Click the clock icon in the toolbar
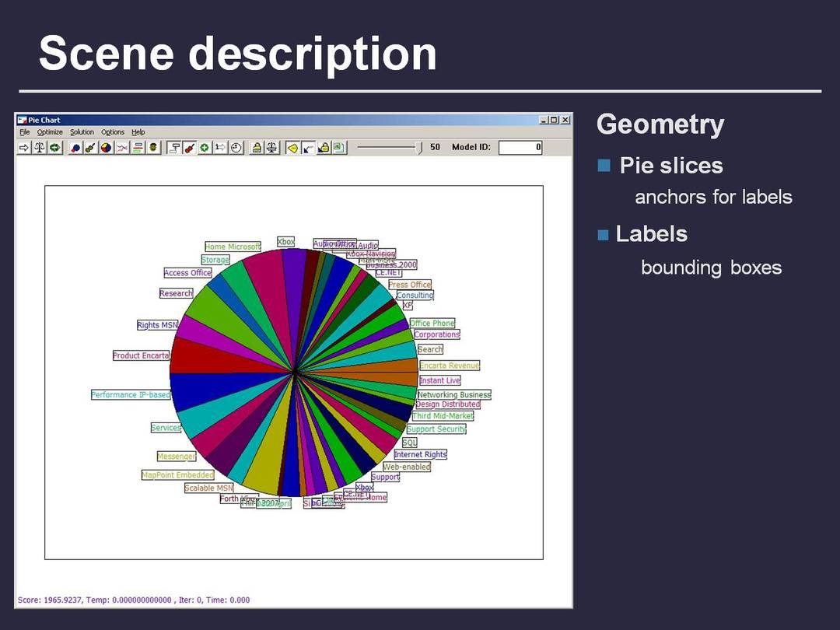840x630 pixels. tap(236, 147)
